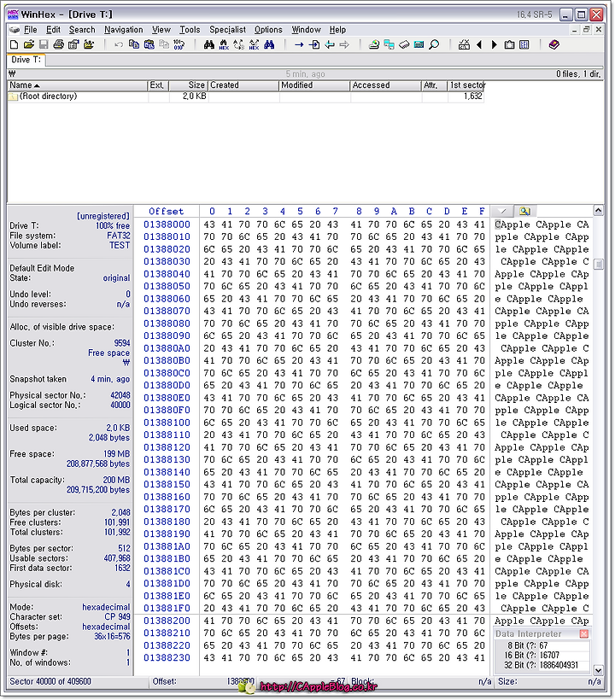This screenshot has height=700, width=615.
Task: Click the hex editor scroll-down arrow
Action: 599,669
